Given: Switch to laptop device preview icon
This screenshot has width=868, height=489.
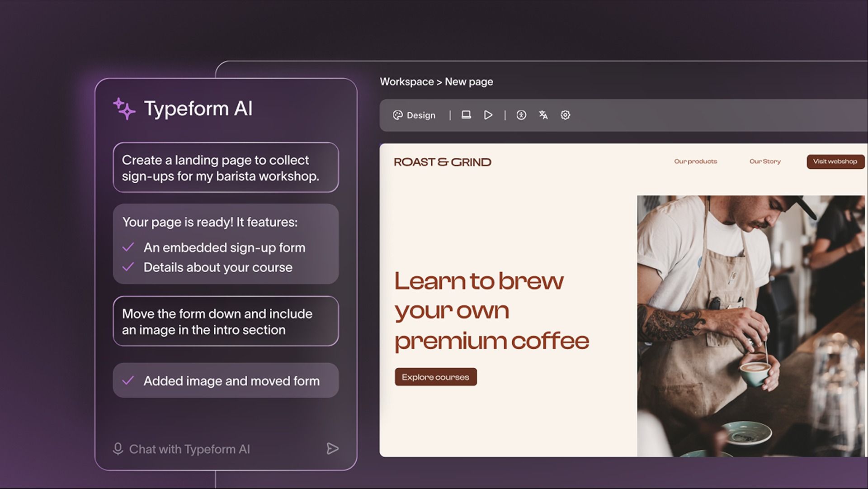Looking at the screenshot, I should click(x=466, y=115).
